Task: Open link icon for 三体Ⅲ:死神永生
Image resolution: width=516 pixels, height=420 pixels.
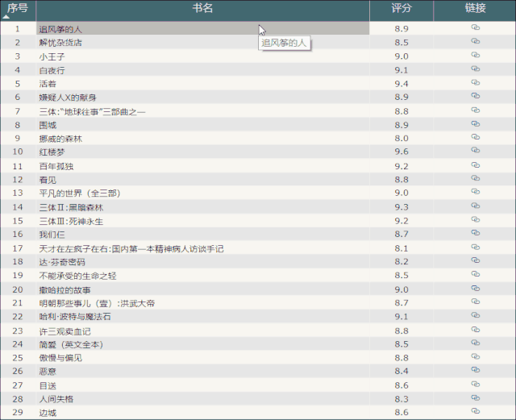Action: (475, 219)
